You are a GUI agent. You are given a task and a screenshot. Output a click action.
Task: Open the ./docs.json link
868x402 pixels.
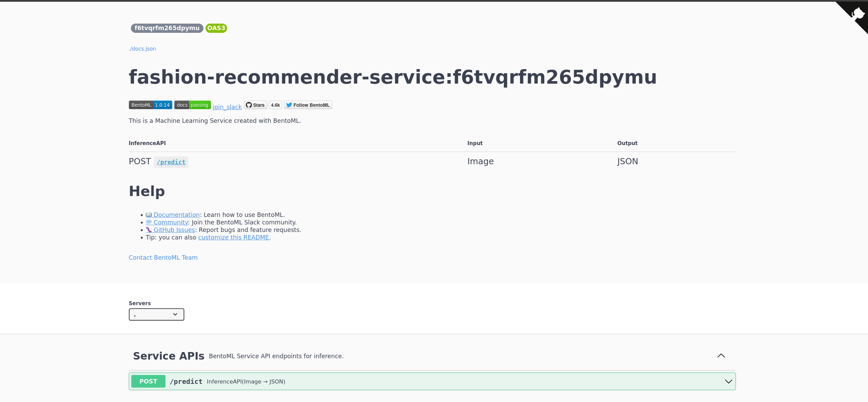pyautogui.click(x=142, y=49)
